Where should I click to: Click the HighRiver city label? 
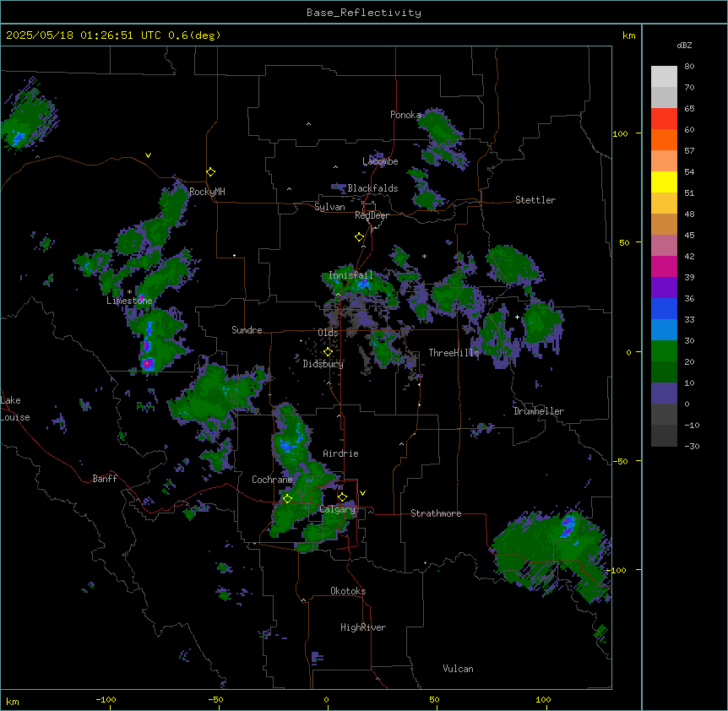(x=363, y=627)
